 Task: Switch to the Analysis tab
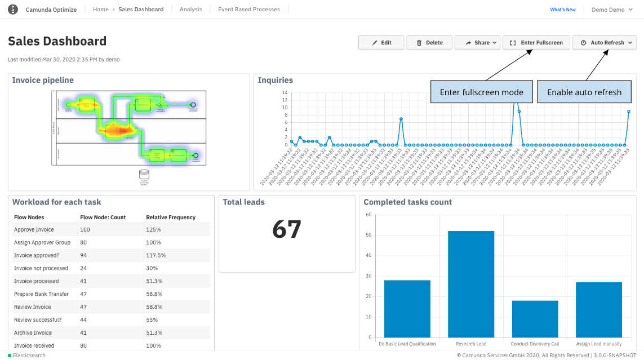tap(190, 9)
